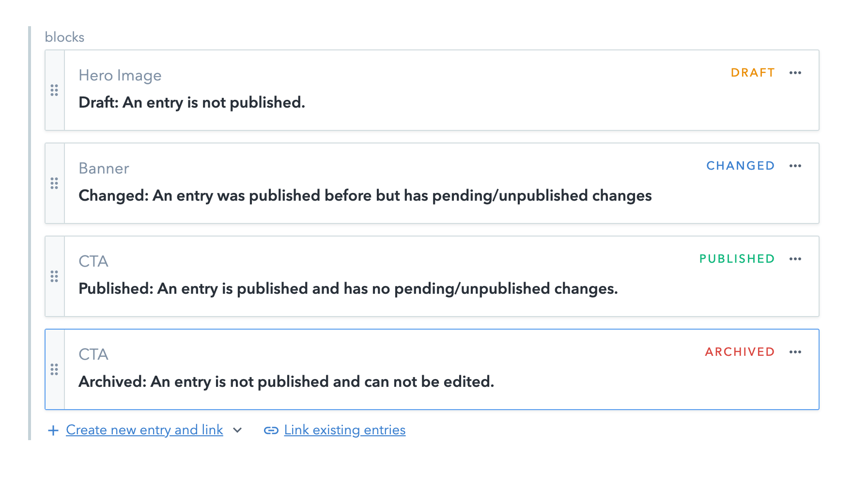Open three-dot menu on published CTA
This screenshot has height=477, width=868.
(x=795, y=259)
